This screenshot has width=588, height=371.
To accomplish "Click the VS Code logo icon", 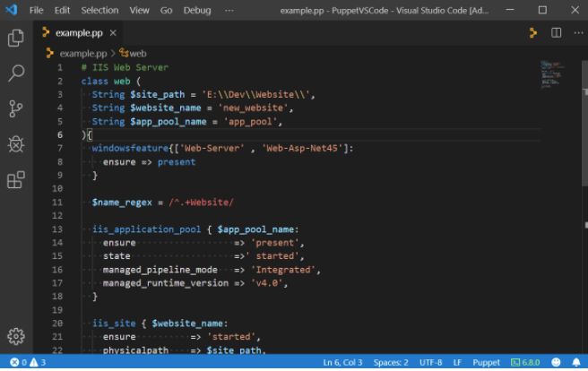I will [12, 10].
